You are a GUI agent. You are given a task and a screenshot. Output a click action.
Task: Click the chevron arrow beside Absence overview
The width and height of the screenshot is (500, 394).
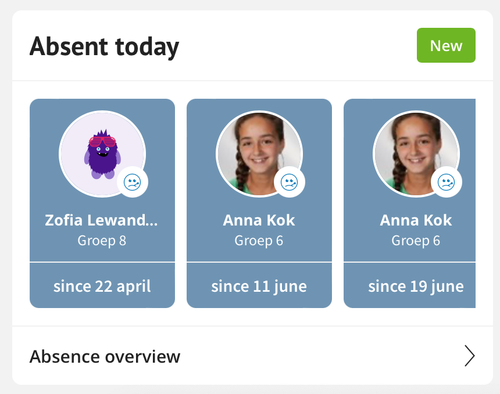pos(469,356)
